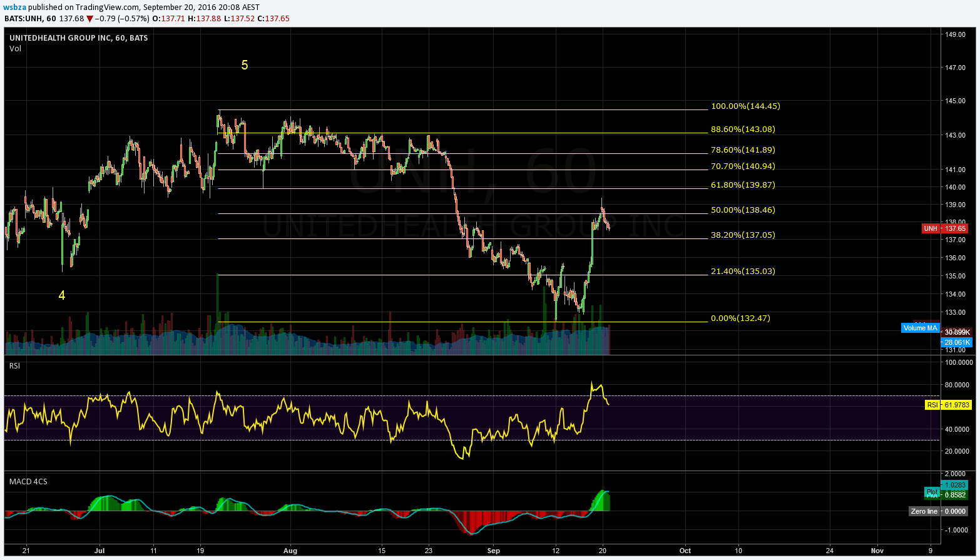Click 145.00 on the price axis
This screenshot has height=560, width=980.
tap(955, 101)
